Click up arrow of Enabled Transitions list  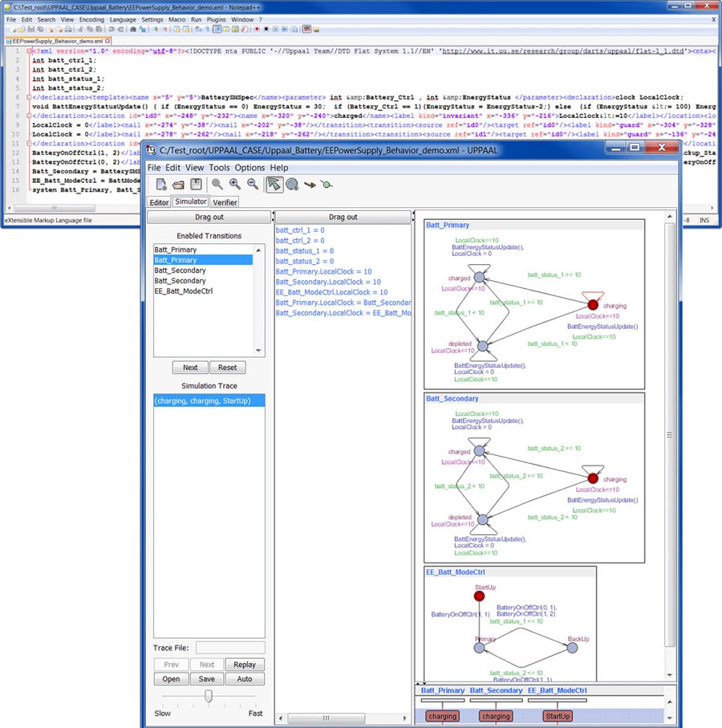(x=258, y=250)
